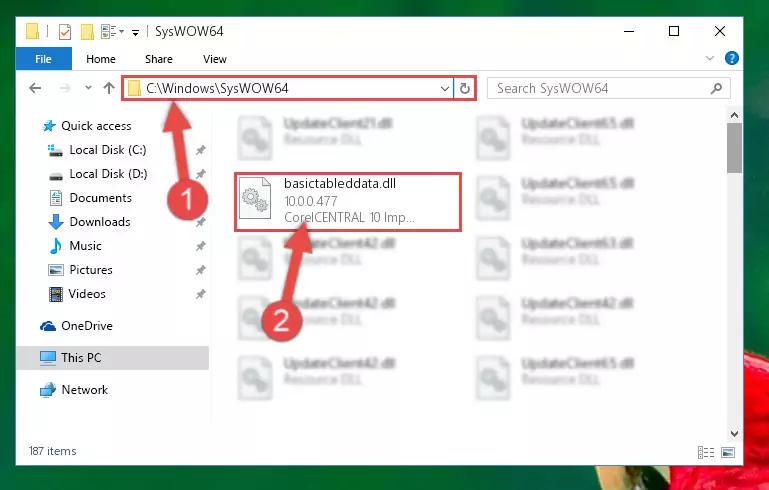Go up one folder level

point(109,88)
